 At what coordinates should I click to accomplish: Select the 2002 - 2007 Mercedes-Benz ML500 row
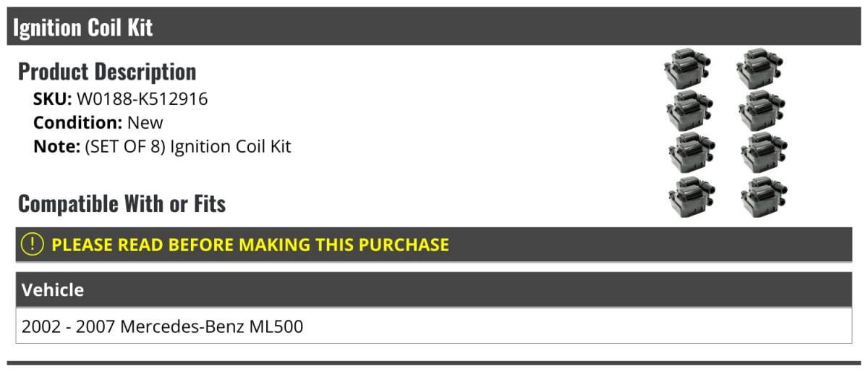[163, 326]
